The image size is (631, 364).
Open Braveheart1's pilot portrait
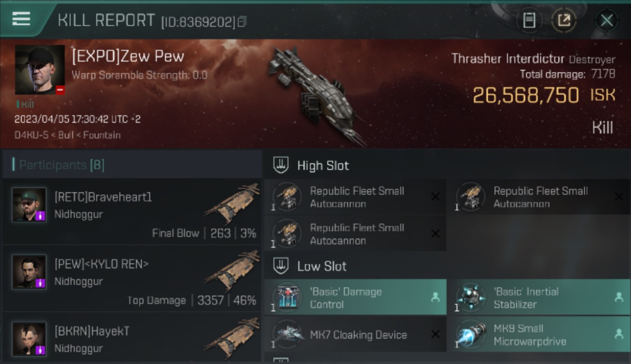29,205
